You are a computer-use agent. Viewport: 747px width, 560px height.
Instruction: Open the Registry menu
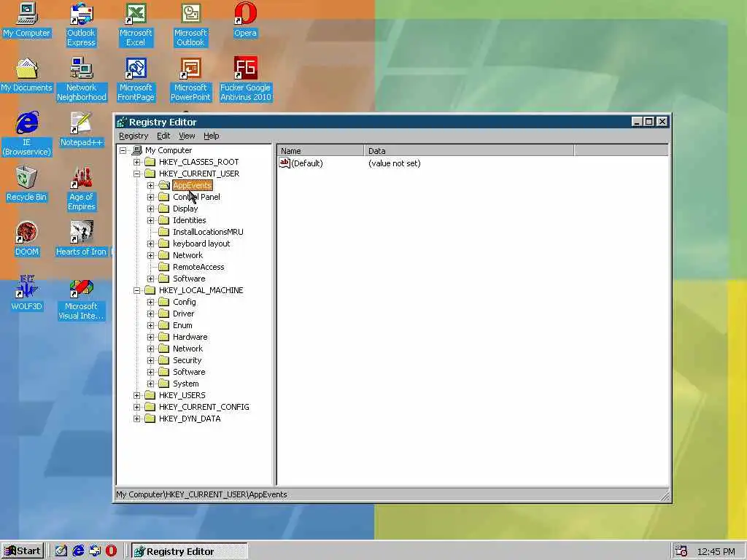tap(133, 136)
